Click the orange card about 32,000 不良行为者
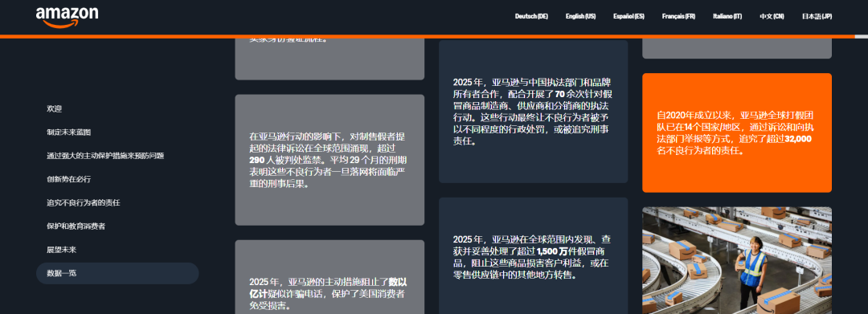The image size is (868, 314). pos(737,133)
